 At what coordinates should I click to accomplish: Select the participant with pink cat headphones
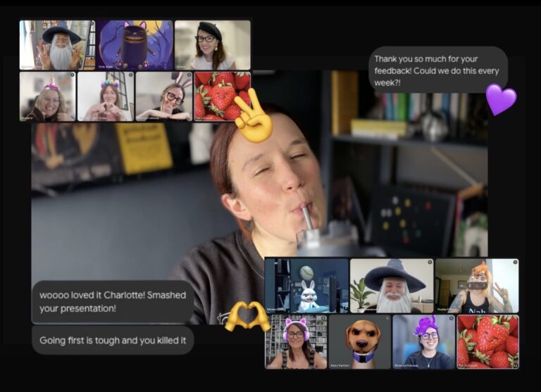(296, 341)
